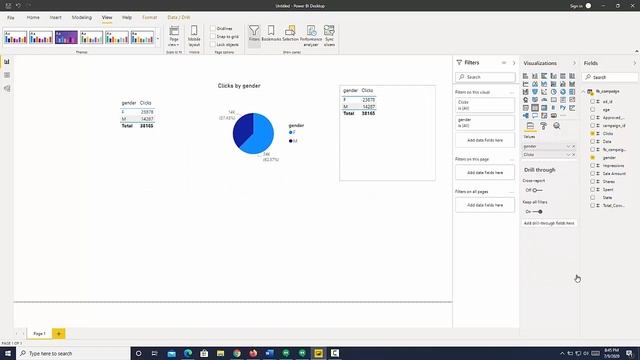The image size is (640, 360).
Task: Open Clicks value field dropdown chevron
Action: pyautogui.click(x=568, y=155)
